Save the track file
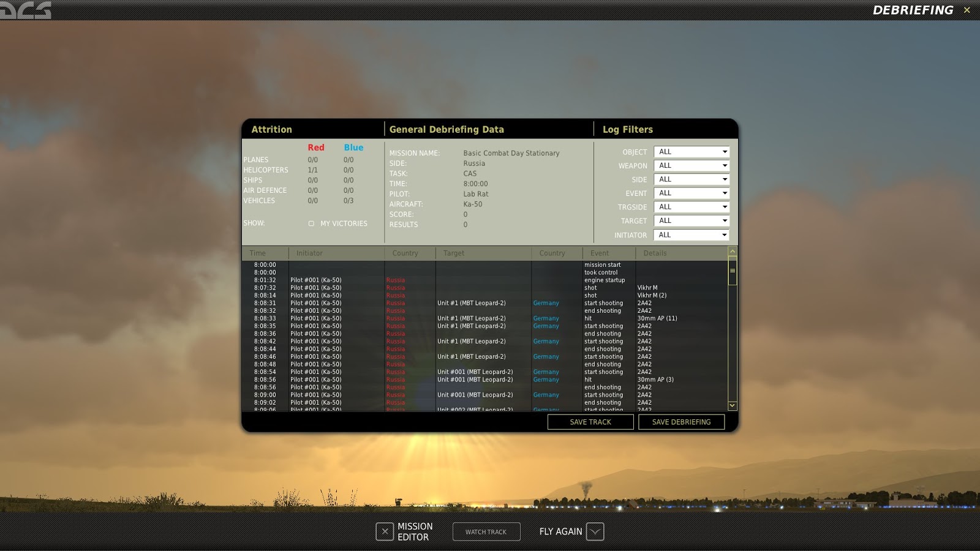Viewport: 980px width, 551px height. coord(590,422)
